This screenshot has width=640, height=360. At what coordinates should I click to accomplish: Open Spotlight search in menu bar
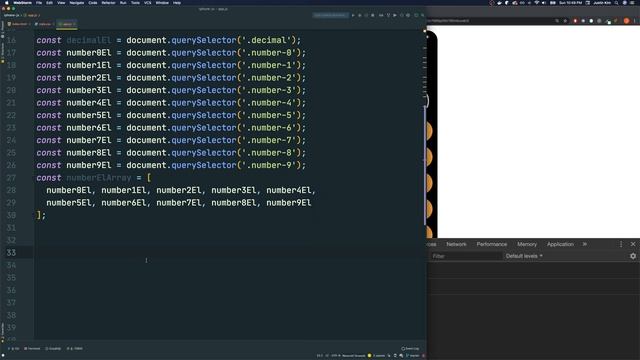click(616, 2)
